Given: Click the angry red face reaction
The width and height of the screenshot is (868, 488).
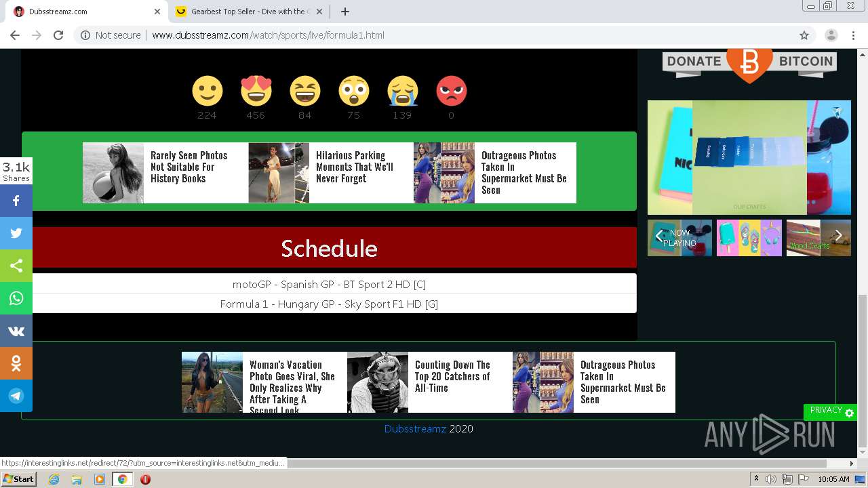Looking at the screenshot, I should tap(451, 91).
